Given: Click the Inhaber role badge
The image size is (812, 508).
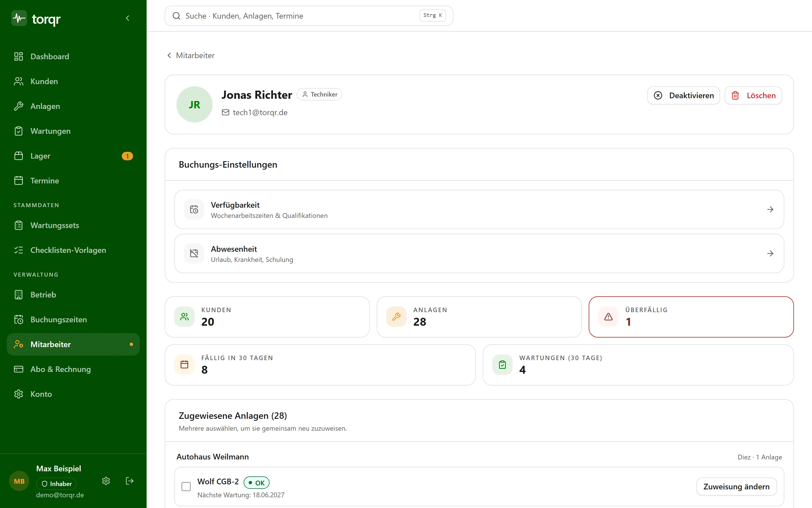Looking at the screenshot, I should 56,484.
